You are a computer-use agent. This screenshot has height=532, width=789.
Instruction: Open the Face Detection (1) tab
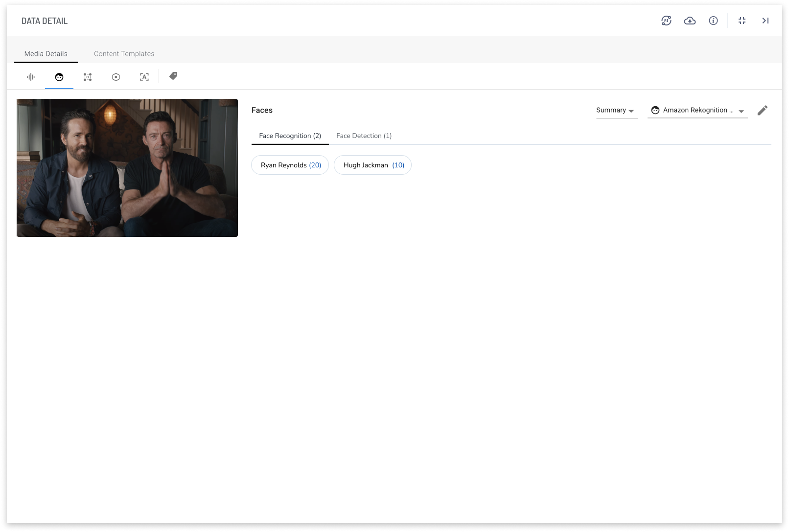click(364, 136)
